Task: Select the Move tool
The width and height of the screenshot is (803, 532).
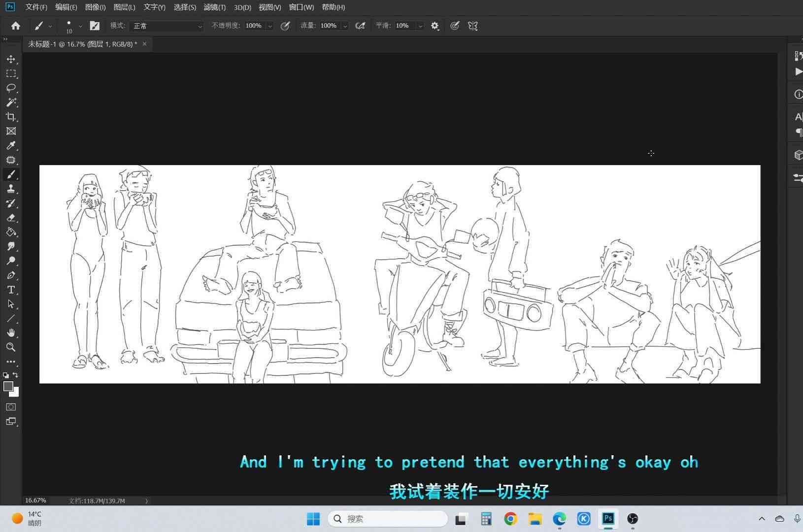Action: coord(11,59)
